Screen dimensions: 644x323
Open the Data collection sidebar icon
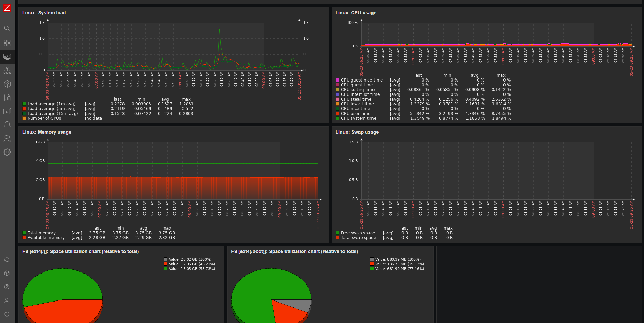click(7, 111)
